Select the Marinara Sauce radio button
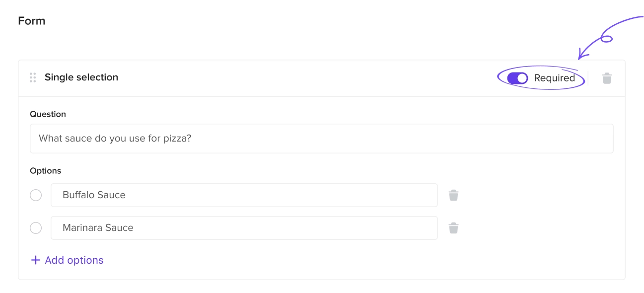The image size is (644, 293). click(x=36, y=228)
